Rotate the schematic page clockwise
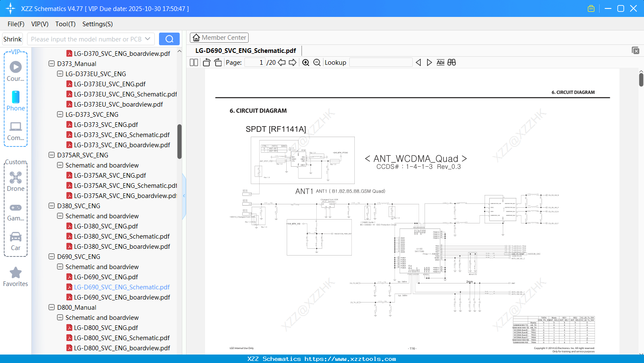Screen dimensions: 644x363 click(217, 62)
